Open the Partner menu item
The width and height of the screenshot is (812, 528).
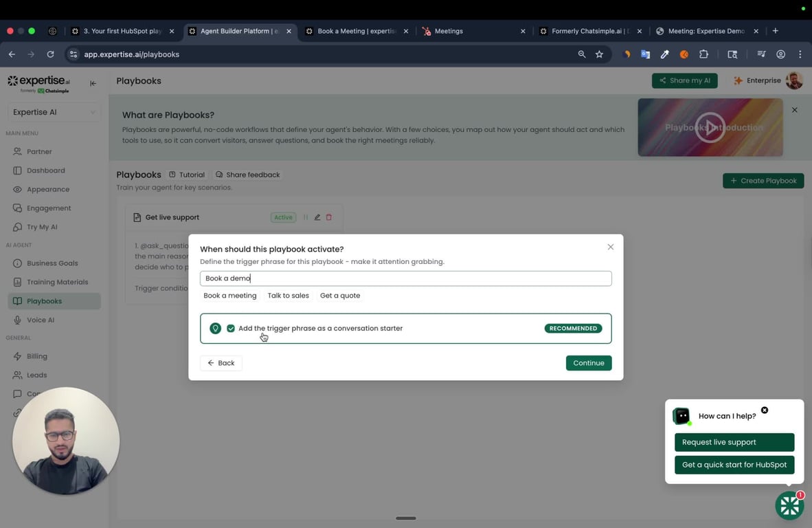54,151
